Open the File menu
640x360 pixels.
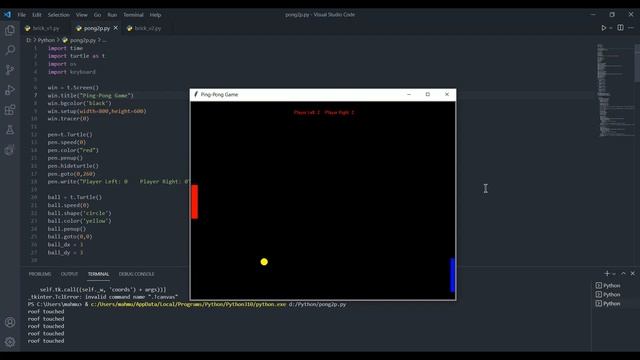pyautogui.click(x=22, y=15)
